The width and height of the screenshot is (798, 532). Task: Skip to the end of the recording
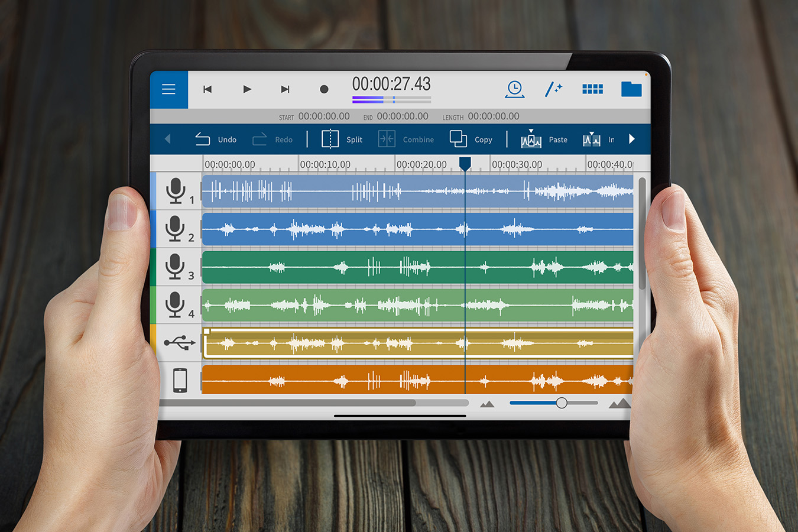[285, 89]
